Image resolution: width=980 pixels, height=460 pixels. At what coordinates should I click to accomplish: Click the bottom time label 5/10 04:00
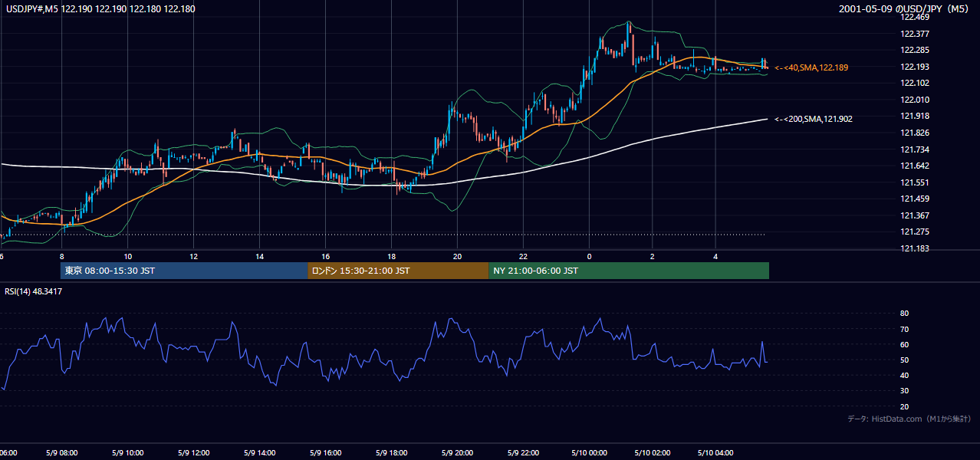coord(715,452)
